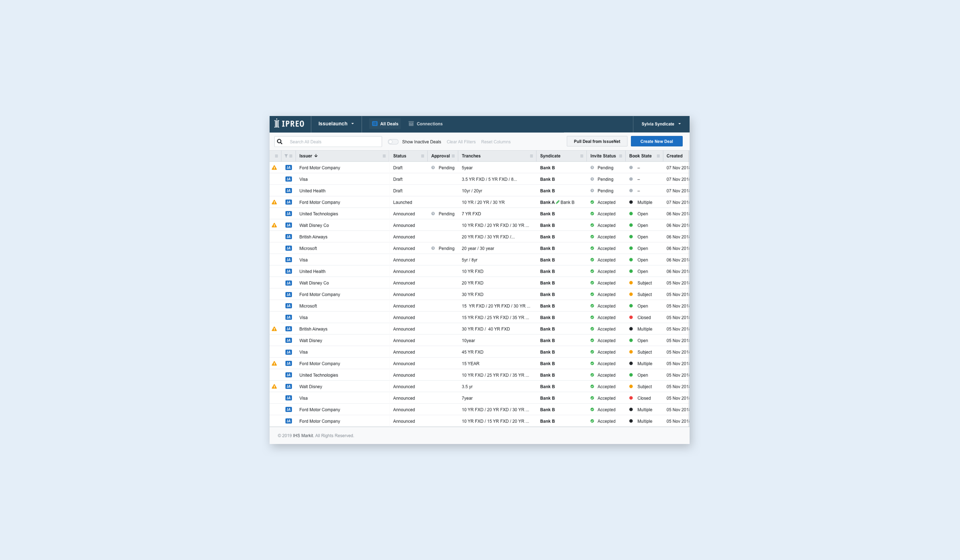Click green pencil icon beside Bank A
The image size is (960, 560).
(x=558, y=202)
